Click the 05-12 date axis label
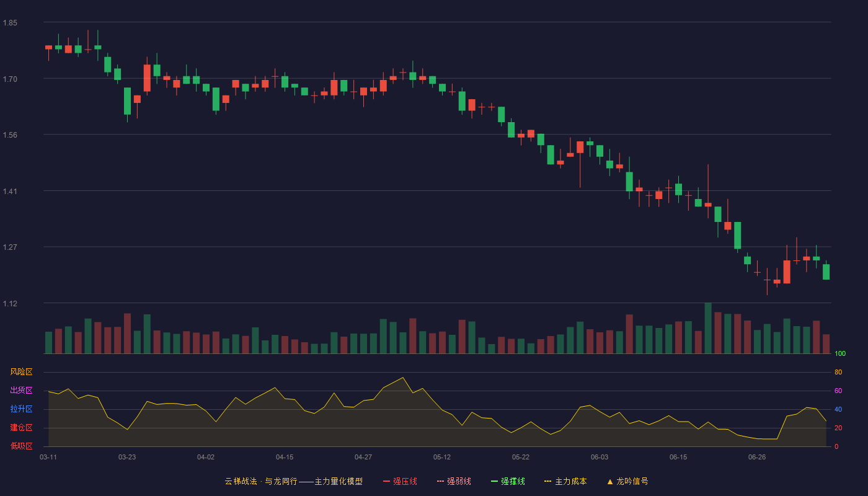This screenshot has height=496, width=868. (x=442, y=457)
